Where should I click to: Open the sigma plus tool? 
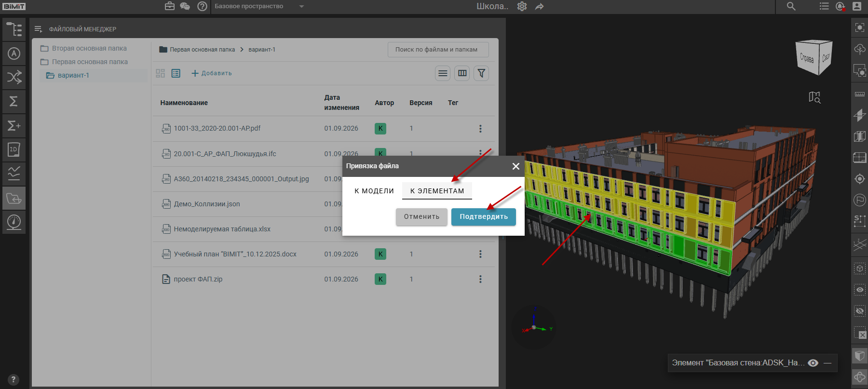tap(14, 125)
